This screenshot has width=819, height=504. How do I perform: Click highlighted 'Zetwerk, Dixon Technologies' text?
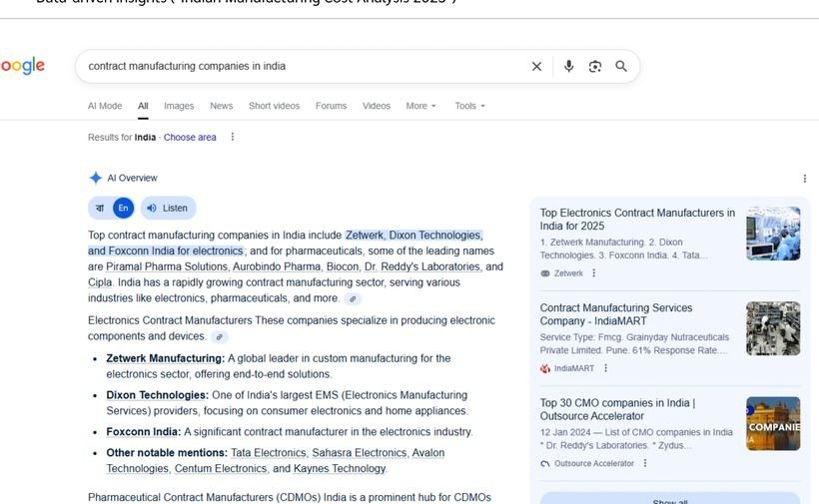[x=413, y=236]
